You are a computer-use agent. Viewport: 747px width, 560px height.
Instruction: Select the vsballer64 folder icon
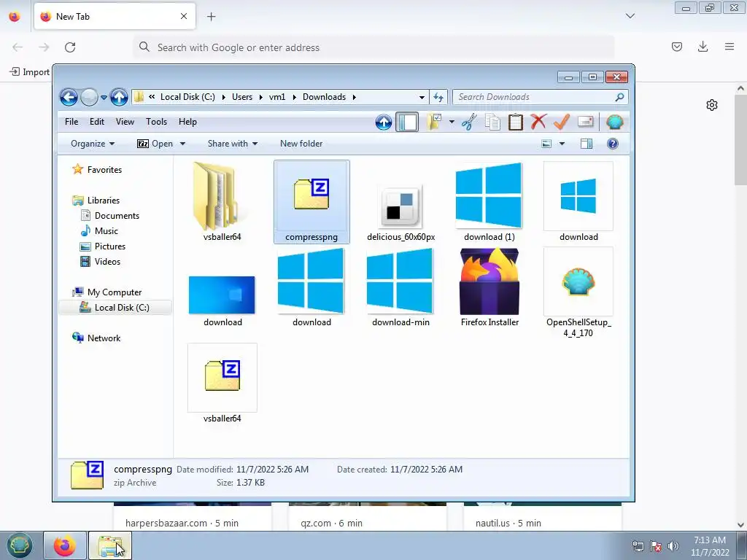[222, 202]
